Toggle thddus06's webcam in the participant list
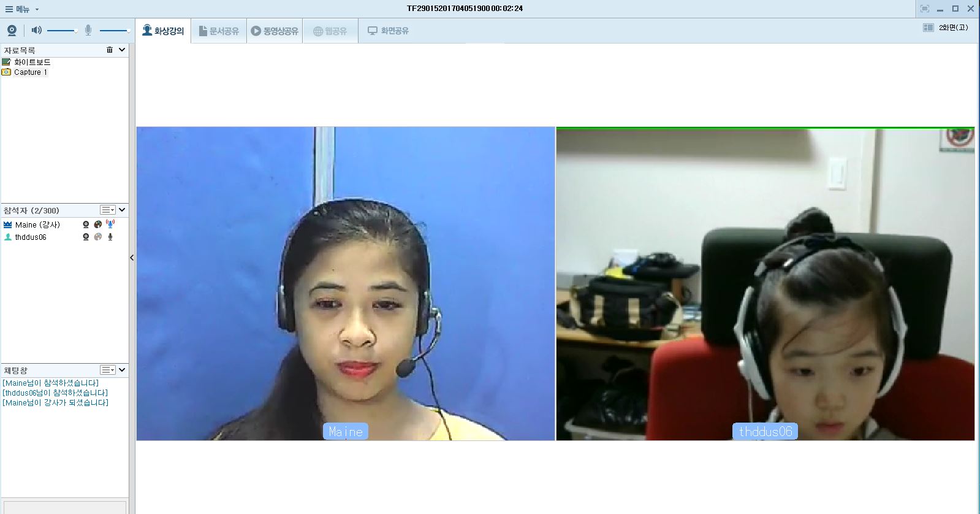Screen dimensions: 980x514 pyautogui.click(x=86, y=237)
